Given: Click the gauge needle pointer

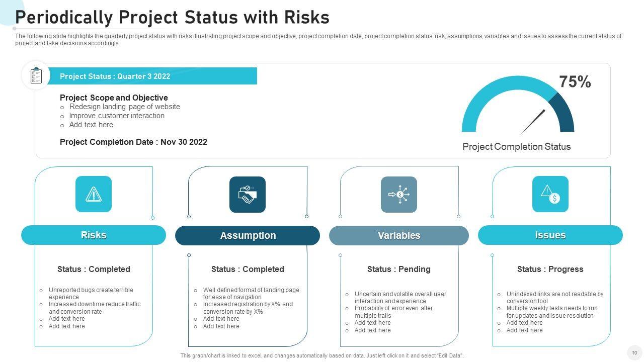Looking at the screenshot, I should point(533,122).
